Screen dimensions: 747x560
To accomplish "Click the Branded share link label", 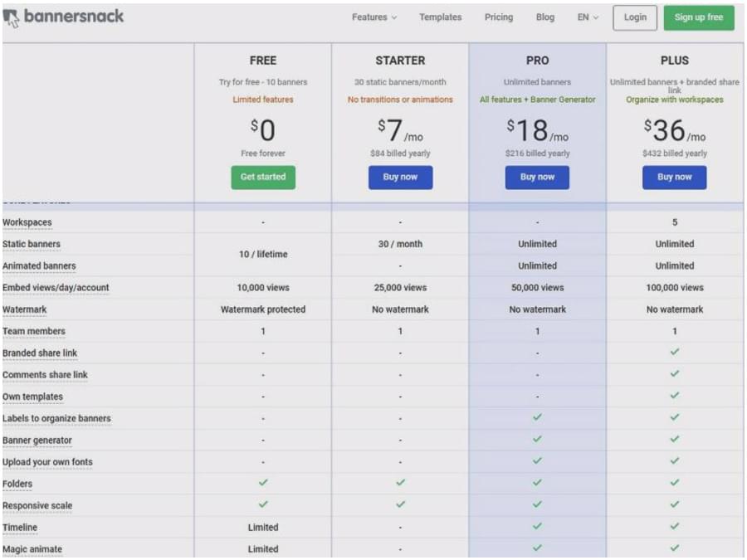I will pos(40,353).
